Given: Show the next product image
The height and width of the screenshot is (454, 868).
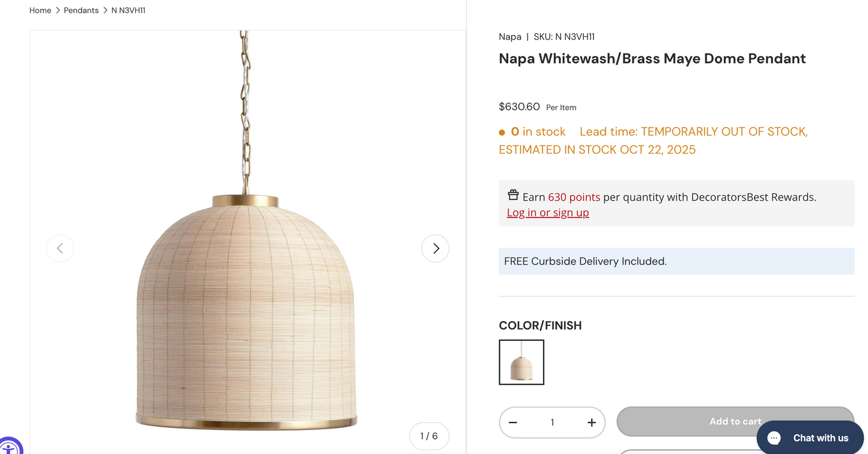Looking at the screenshot, I should 435,248.
